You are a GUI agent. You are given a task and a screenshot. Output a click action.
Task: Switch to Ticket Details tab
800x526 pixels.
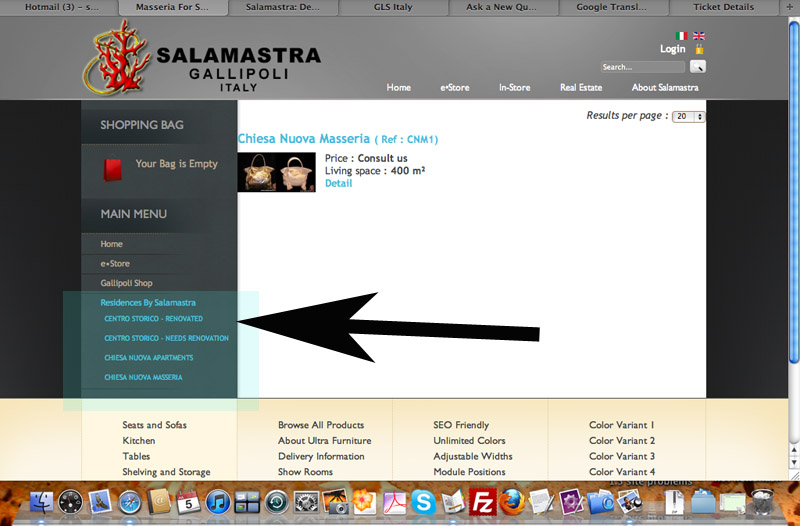pos(723,7)
